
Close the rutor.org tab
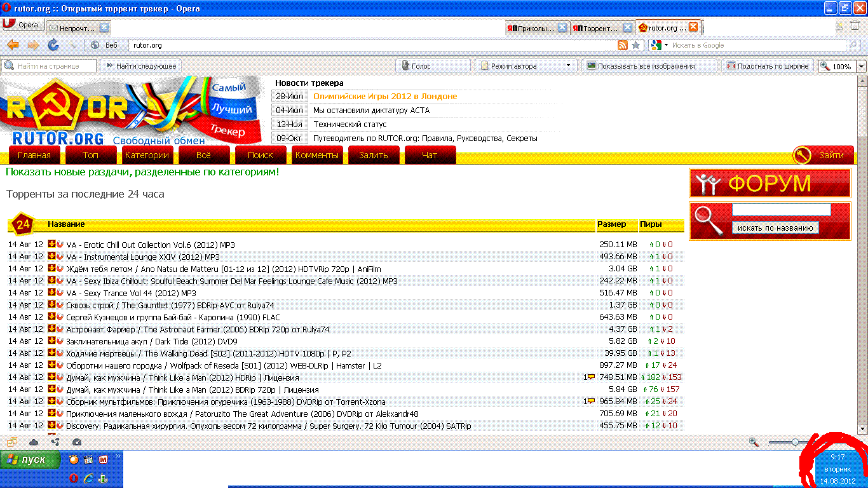tap(693, 27)
